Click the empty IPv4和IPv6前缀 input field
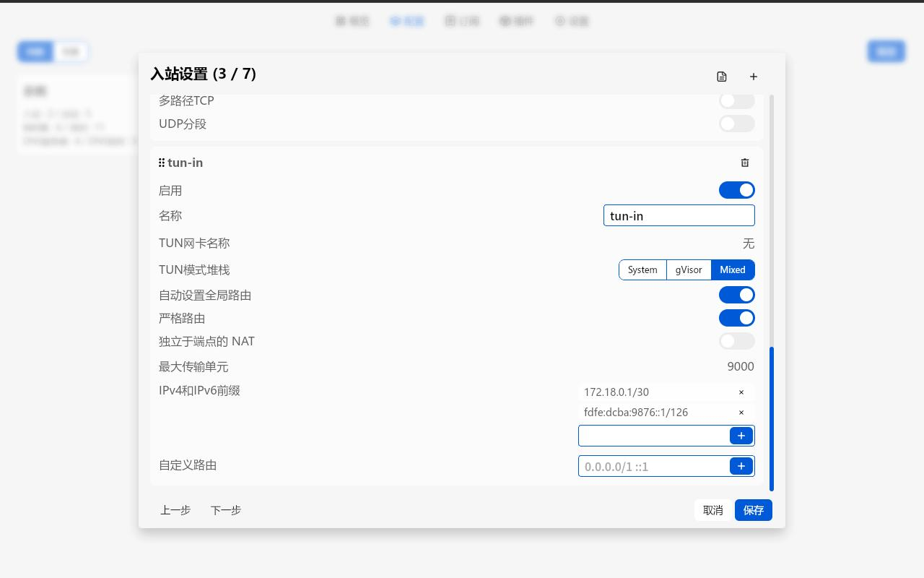The image size is (924, 578). (x=654, y=436)
